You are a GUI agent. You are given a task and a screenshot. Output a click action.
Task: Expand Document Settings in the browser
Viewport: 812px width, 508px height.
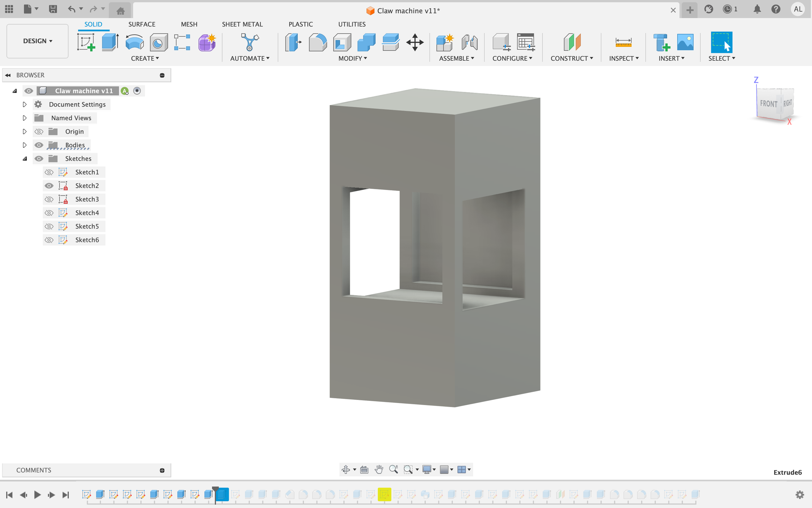coord(25,104)
